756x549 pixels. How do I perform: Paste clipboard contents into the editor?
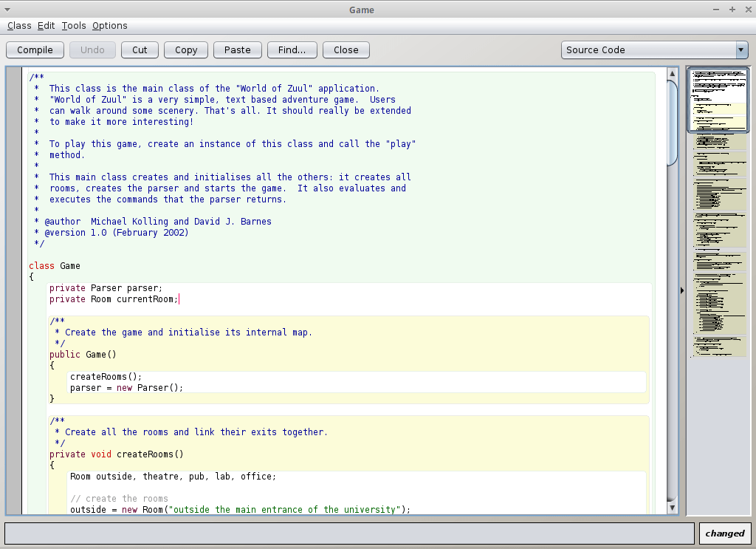coord(237,50)
